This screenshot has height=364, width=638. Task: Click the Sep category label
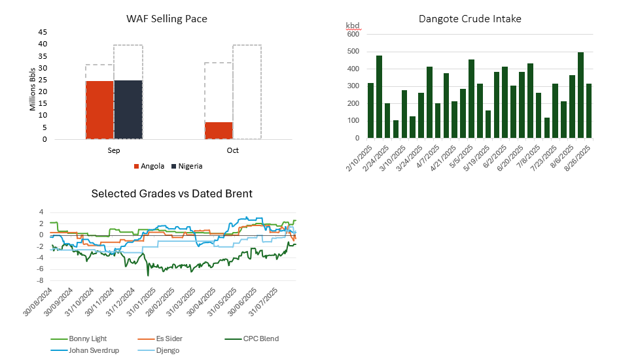point(113,150)
